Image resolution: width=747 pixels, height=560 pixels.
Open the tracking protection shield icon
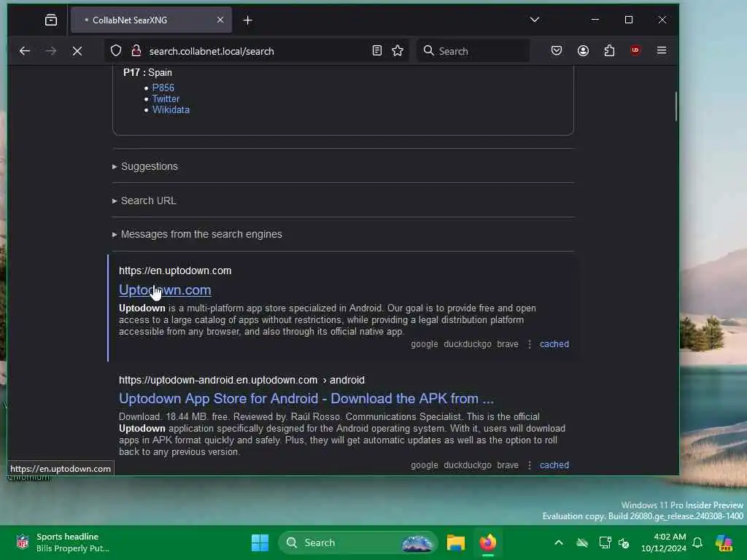(x=116, y=50)
